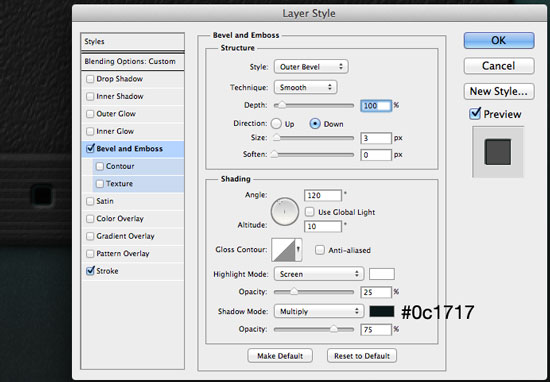The width and height of the screenshot is (550, 382).
Task: Toggle the Use Global Light checkbox
Action: [309, 212]
